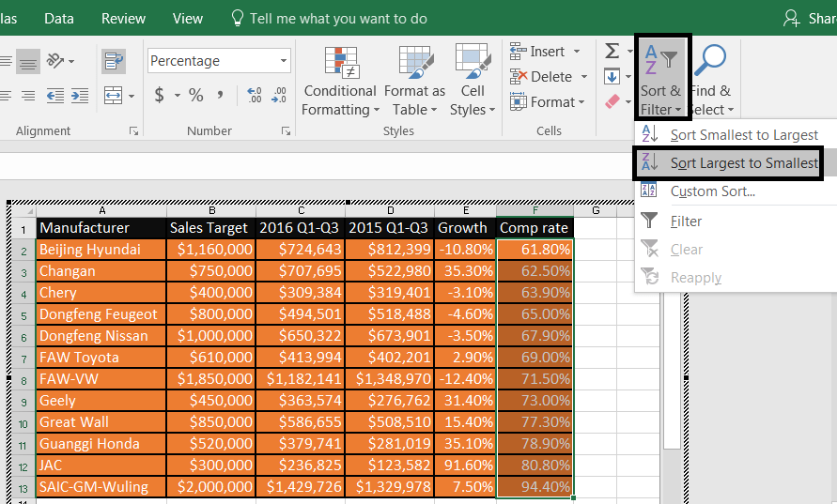Open the Find & Select menu
Image resolution: width=837 pixels, height=504 pixels.
pyautogui.click(x=712, y=79)
